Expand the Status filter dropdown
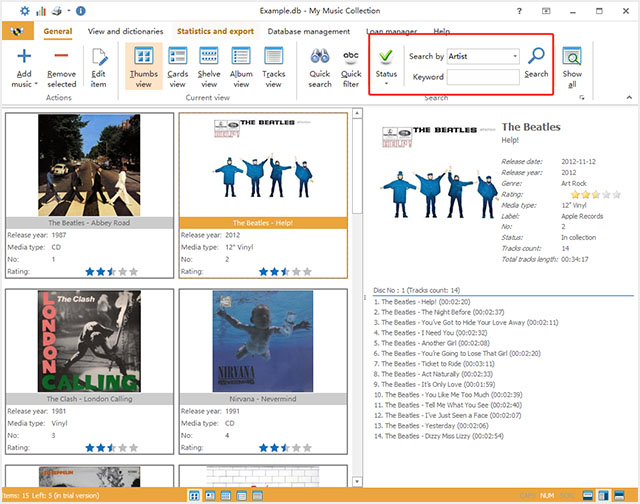Screen dimensions: 640x504 coord(386,83)
